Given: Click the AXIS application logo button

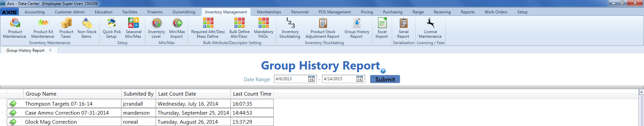Looking at the screenshot, I should 9,12.
